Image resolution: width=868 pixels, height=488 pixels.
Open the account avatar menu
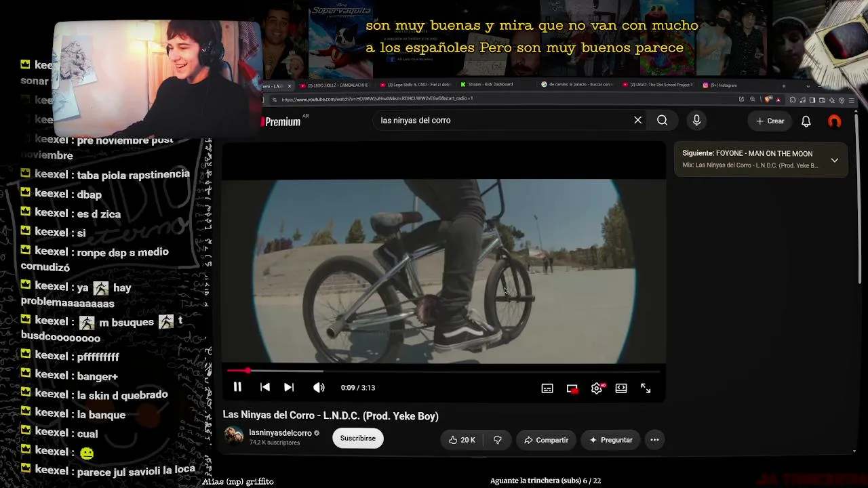click(835, 121)
